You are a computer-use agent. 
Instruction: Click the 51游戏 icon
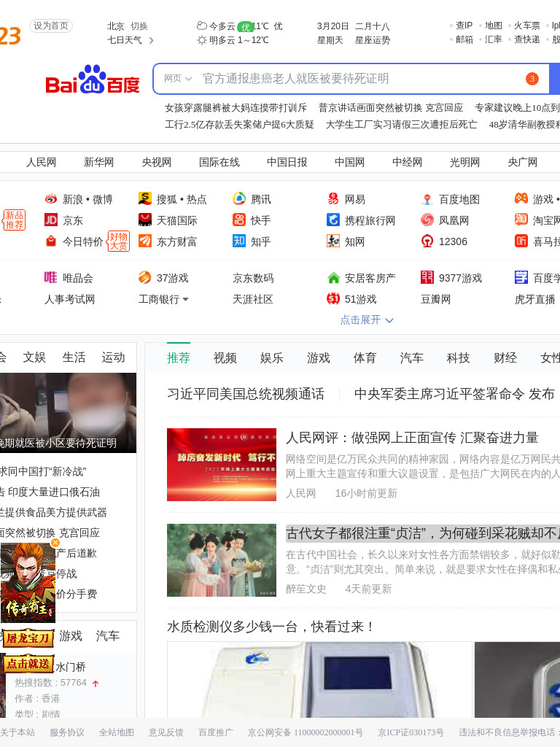[332, 298]
